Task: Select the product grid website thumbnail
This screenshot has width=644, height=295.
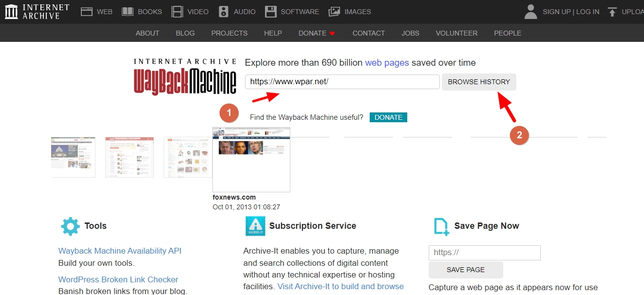Action: tap(188, 157)
